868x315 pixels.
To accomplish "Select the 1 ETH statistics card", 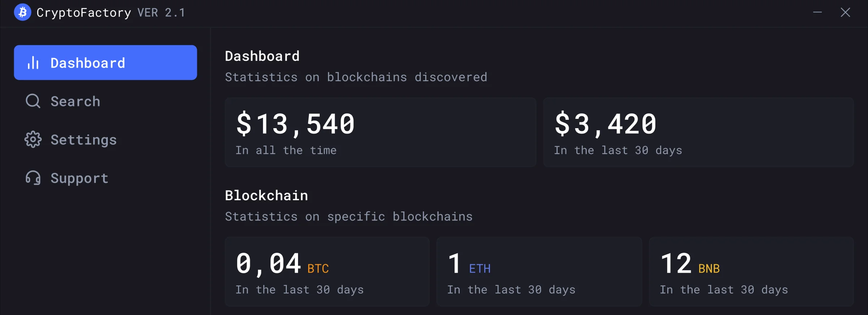I will (539, 272).
